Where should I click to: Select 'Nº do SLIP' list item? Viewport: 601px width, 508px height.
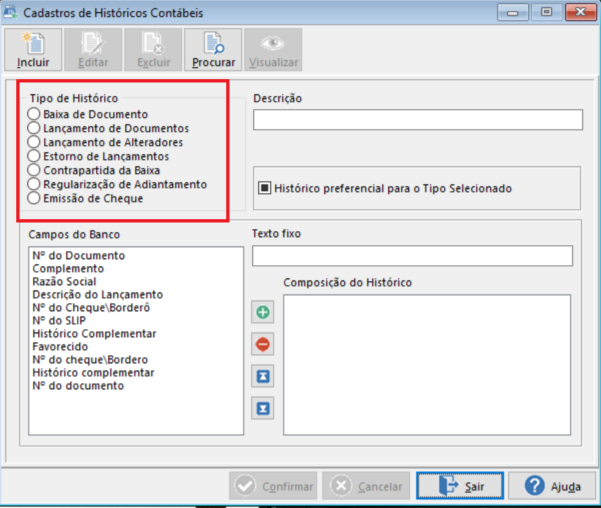59,321
